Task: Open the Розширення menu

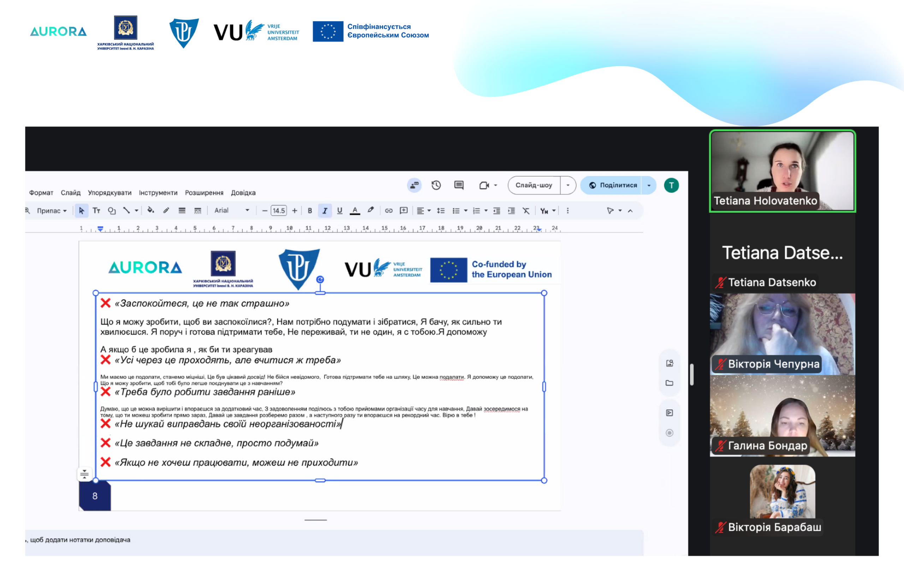Action: [204, 192]
